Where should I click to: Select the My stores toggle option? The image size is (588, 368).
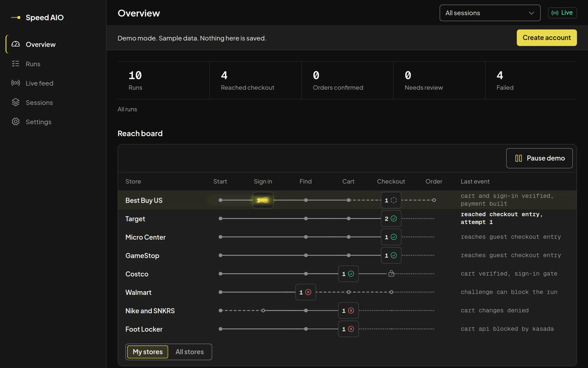click(148, 352)
